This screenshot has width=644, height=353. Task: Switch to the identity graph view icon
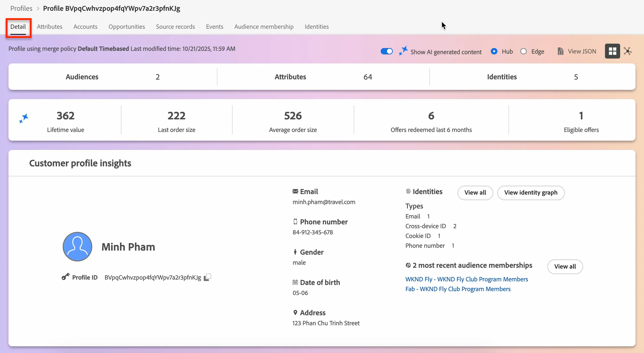pyautogui.click(x=628, y=51)
